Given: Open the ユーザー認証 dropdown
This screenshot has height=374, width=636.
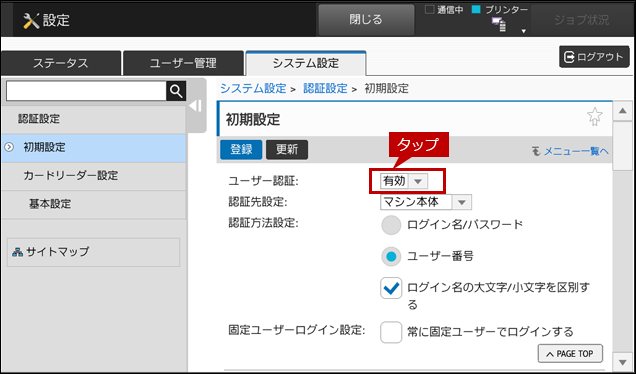Looking at the screenshot, I should tap(404, 181).
